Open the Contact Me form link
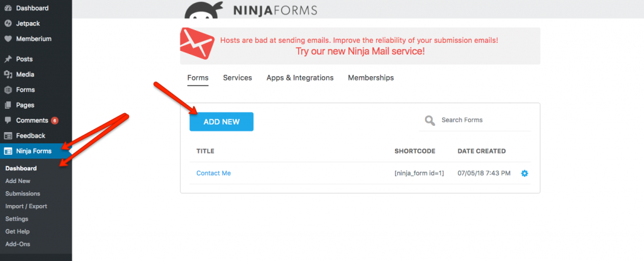This screenshot has height=261, width=644. click(214, 173)
